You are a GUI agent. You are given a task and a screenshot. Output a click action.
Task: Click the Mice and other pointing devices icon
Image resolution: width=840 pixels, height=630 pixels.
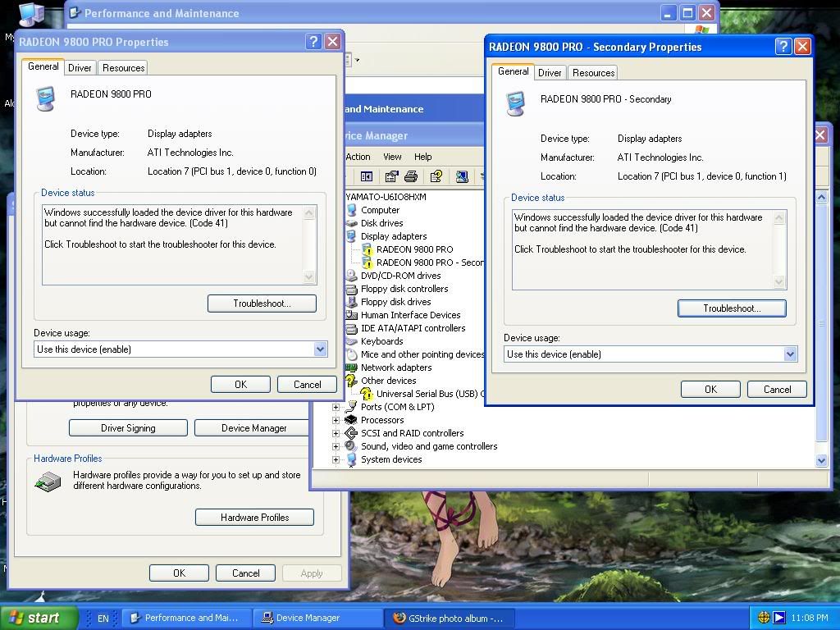point(351,354)
